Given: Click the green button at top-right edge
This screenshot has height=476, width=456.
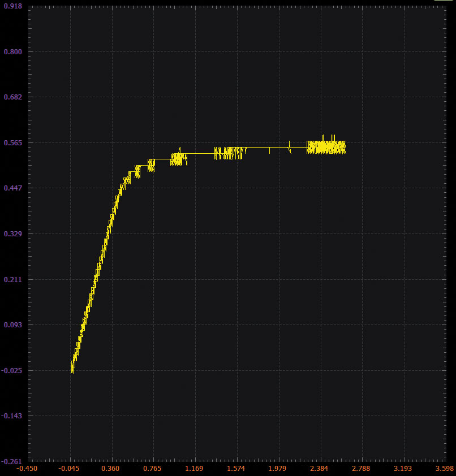Looking at the screenshot, I should [444, 1].
